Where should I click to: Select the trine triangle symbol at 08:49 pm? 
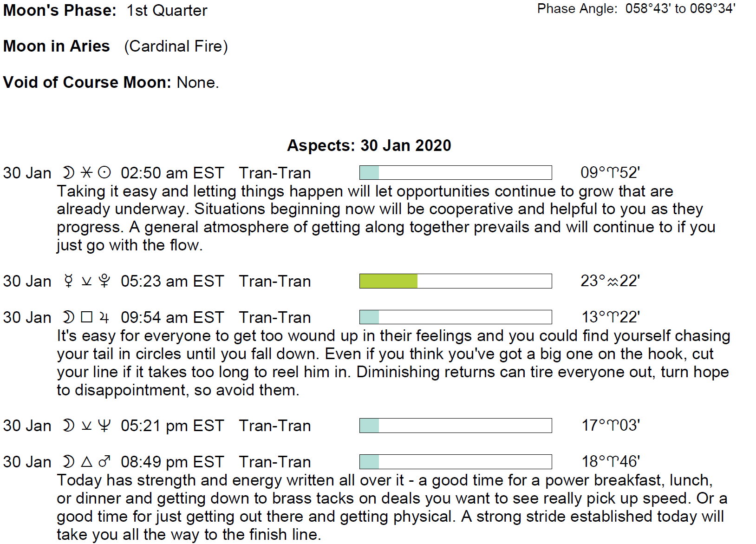pos(86,462)
